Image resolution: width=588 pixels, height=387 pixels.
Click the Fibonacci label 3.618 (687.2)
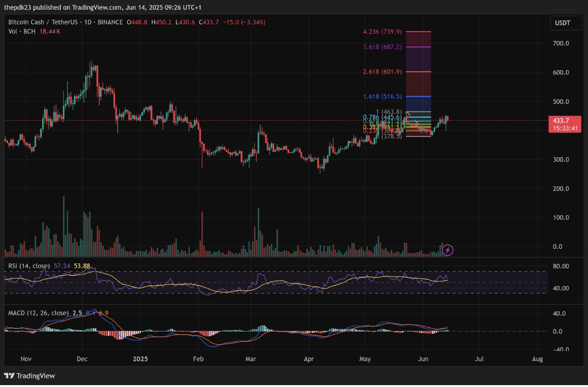(x=383, y=47)
